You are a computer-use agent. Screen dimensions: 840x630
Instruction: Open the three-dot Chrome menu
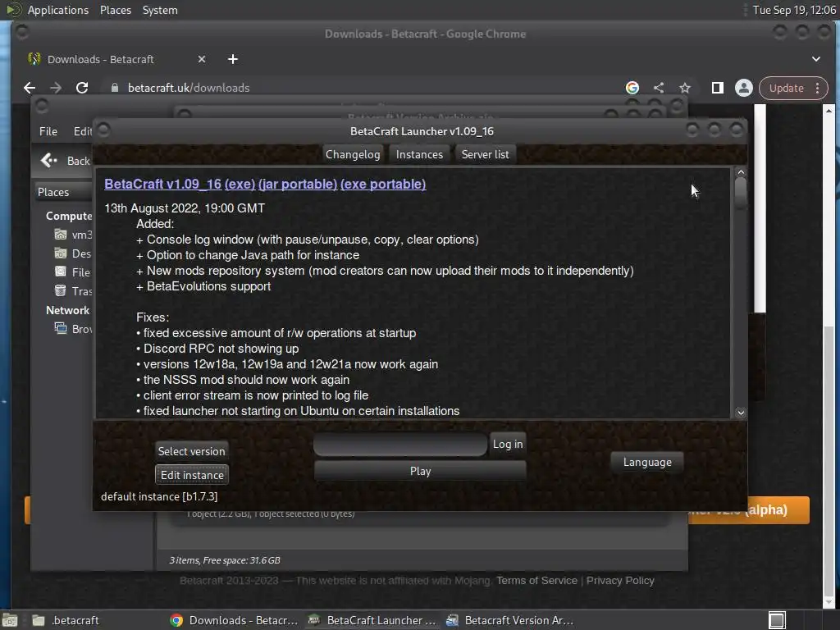click(x=818, y=88)
